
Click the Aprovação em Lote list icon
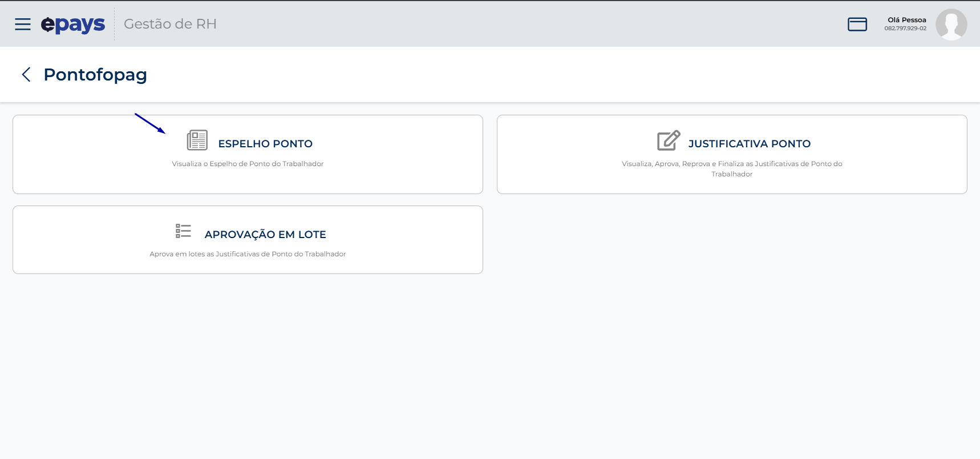183,231
